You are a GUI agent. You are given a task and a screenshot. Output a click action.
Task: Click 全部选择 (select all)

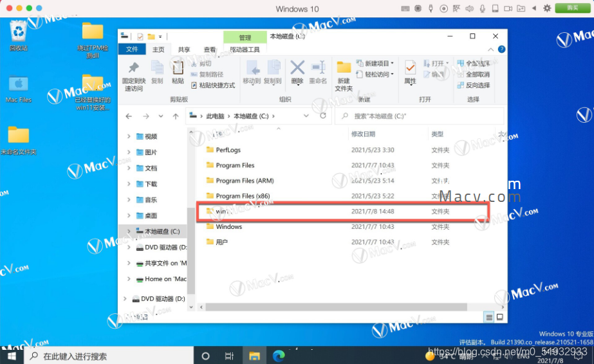pos(474,64)
